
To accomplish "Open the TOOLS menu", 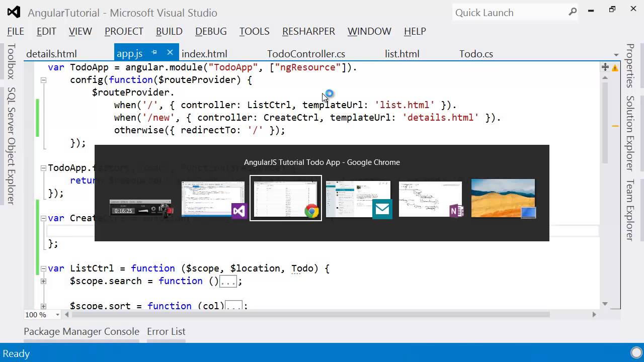I will click(x=255, y=31).
